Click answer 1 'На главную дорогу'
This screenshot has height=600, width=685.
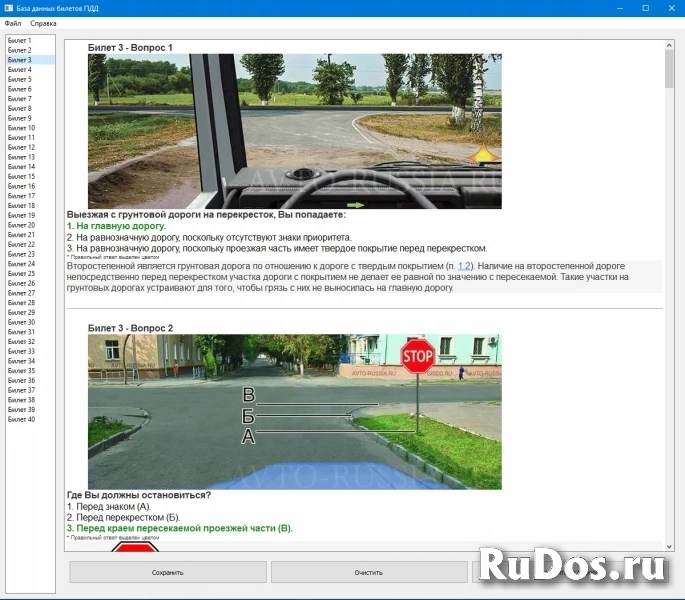[x=110, y=226]
